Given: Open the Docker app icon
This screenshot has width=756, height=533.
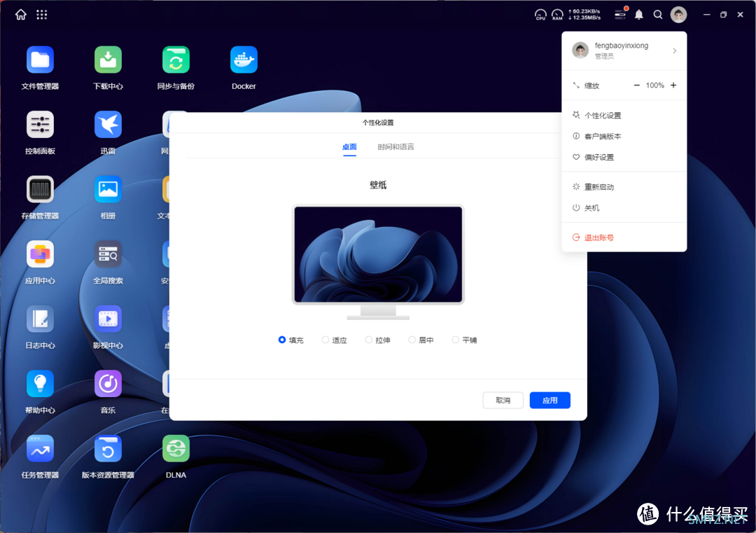Looking at the screenshot, I should pos(244,60).
